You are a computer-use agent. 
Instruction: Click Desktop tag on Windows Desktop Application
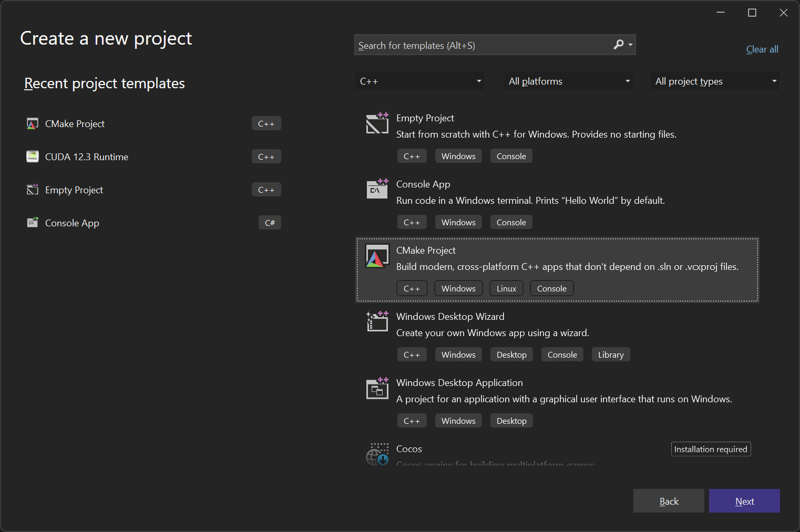pos(511,421)
